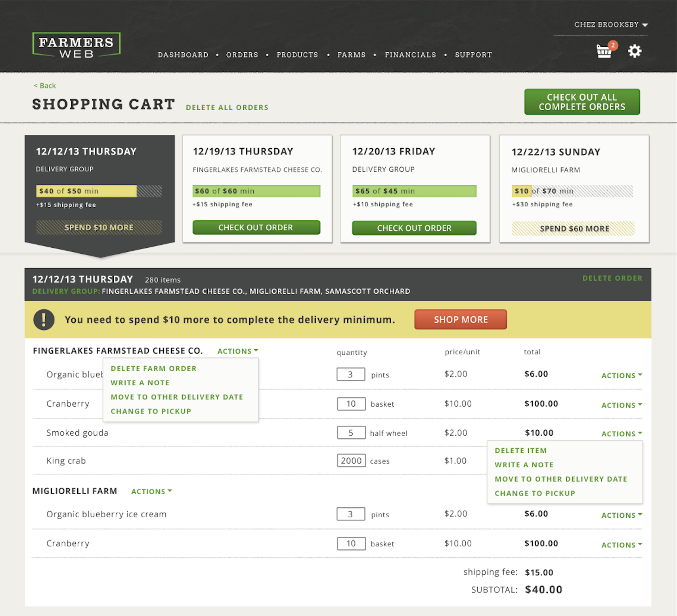Click the King crab item name

pyautogui.click(x=66, y=461)
